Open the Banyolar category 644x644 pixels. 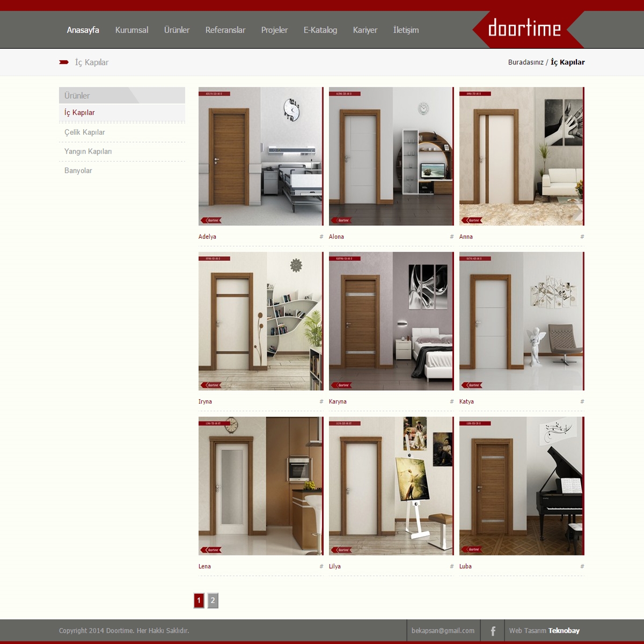[78, 171]
